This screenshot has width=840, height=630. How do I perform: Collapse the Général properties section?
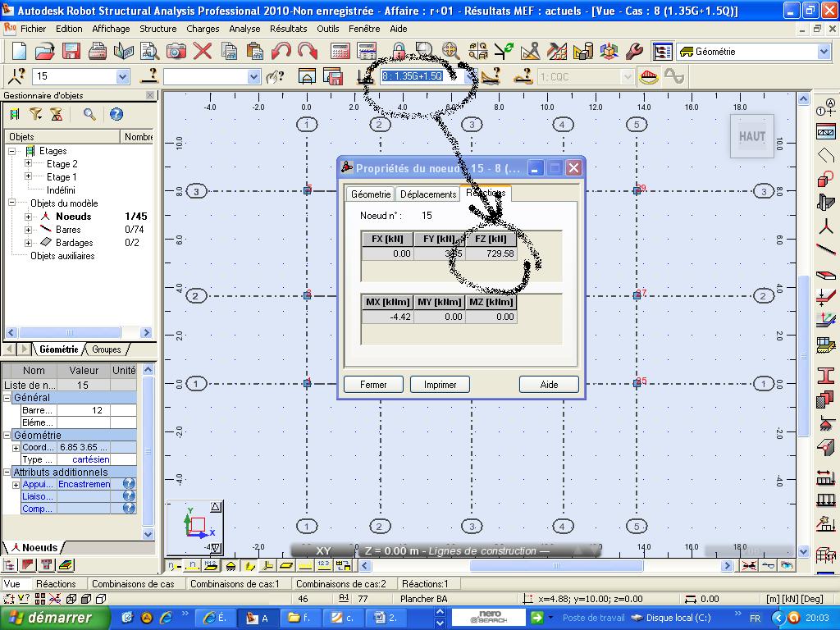pos(7,398)
